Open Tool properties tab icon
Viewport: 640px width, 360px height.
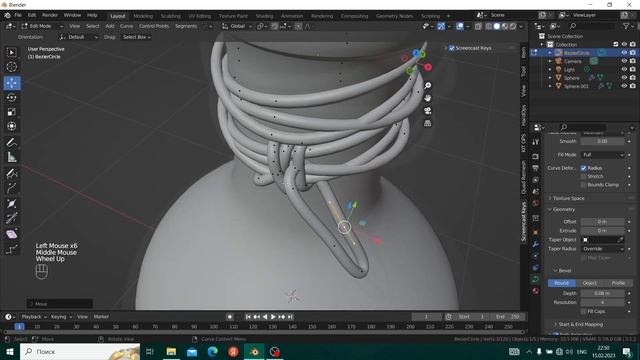535,142
